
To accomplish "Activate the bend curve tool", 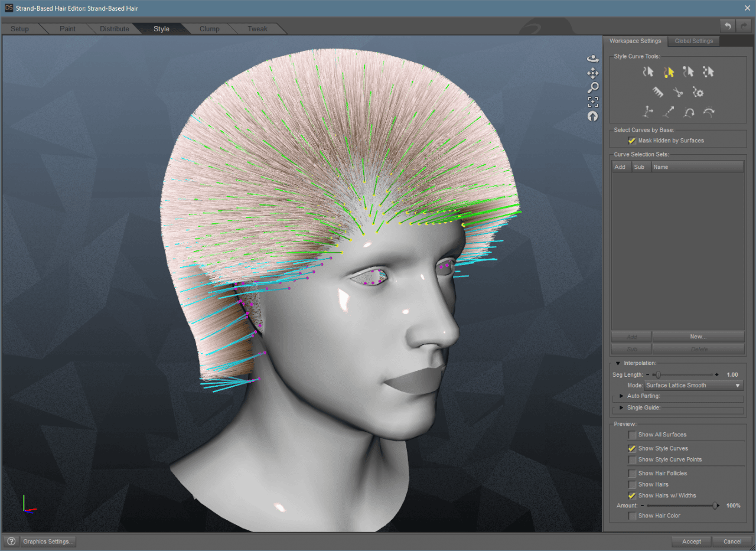I will coord(688,112).
